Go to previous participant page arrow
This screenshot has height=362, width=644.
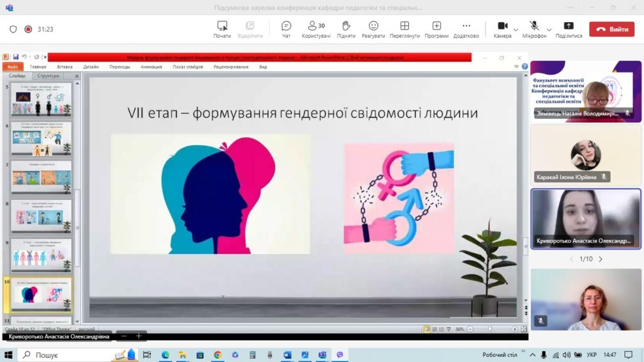pyautogui.click(x=571, y=259)
